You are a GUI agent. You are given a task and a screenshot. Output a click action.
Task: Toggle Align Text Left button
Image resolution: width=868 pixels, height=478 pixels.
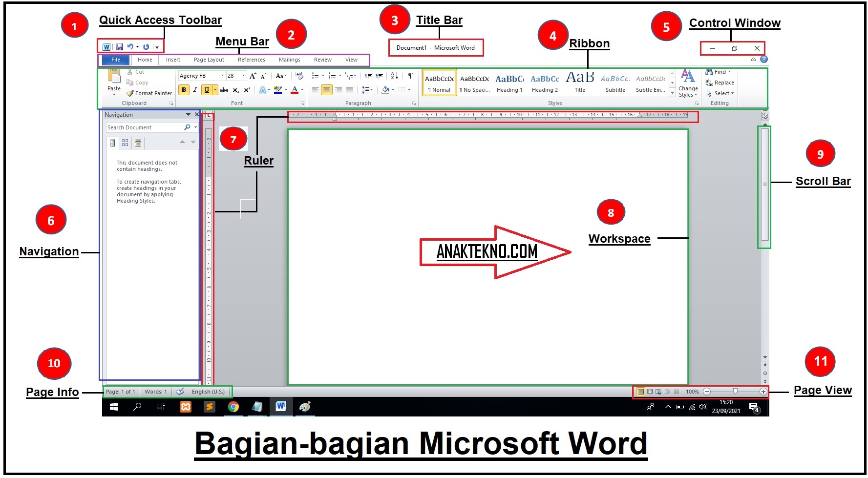coord(316,90)
